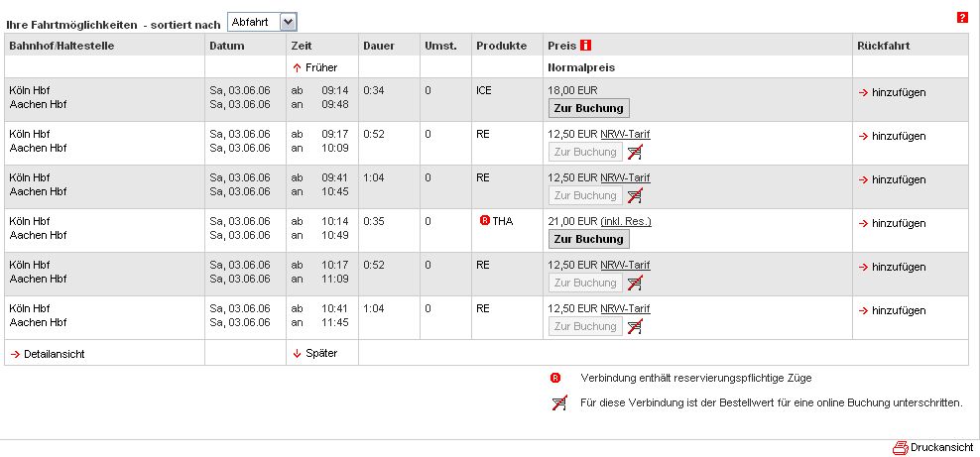Add return trip for 10:41 RE connection
980x457 pixels.
[x=893, y=310]
